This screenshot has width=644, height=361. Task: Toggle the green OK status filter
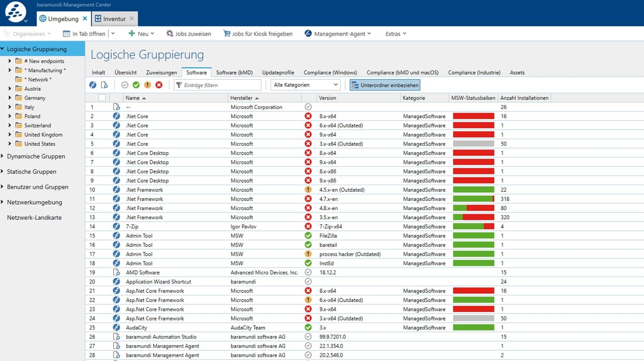136,85
